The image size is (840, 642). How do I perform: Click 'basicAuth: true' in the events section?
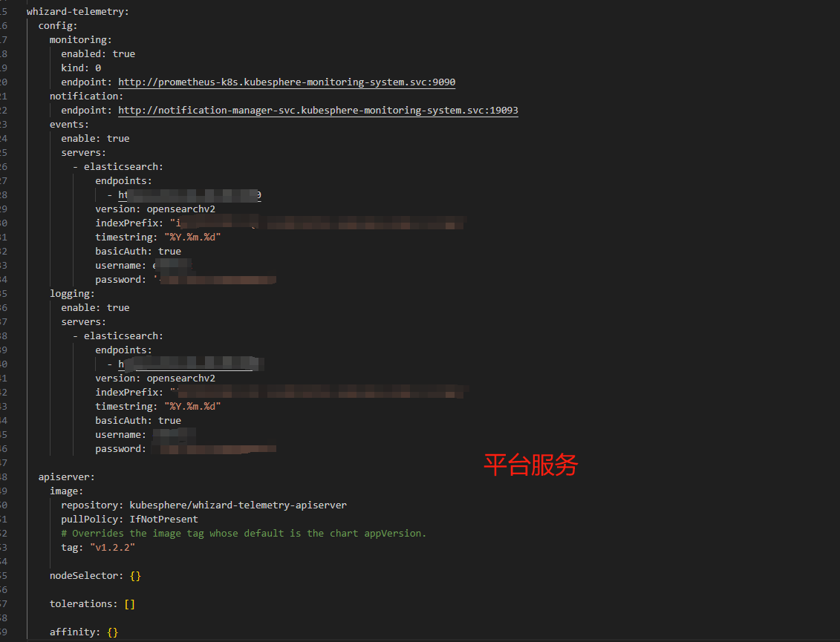click(138, 251)
